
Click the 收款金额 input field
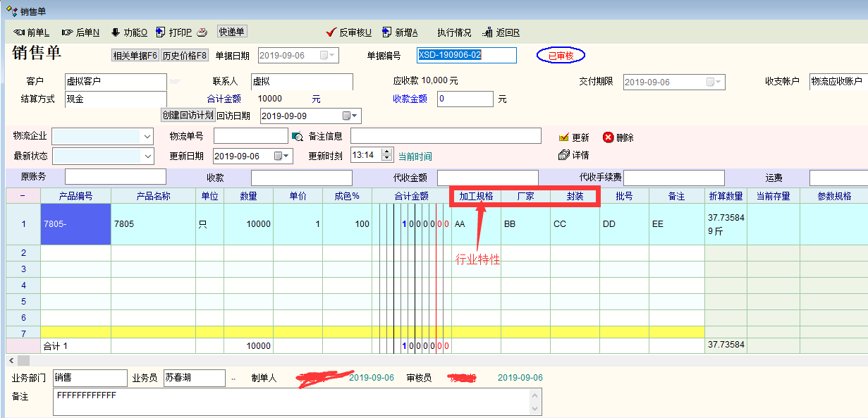465,99
